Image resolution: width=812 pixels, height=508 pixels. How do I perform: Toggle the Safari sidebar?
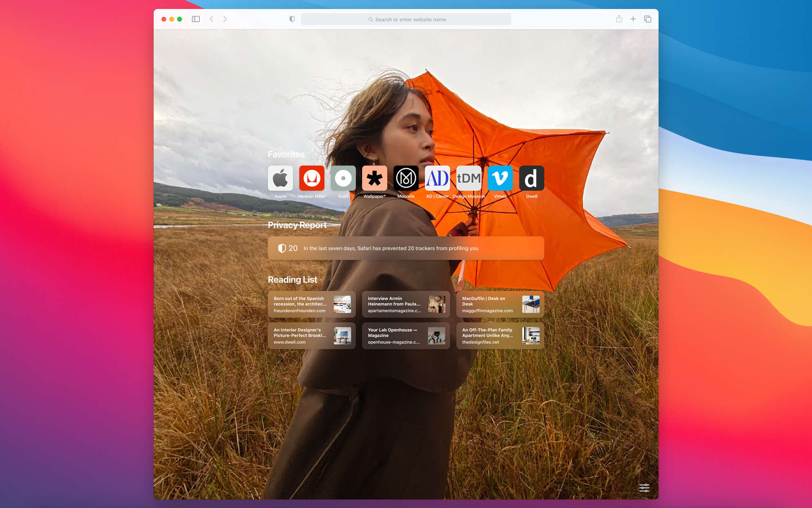pos(195,19)
